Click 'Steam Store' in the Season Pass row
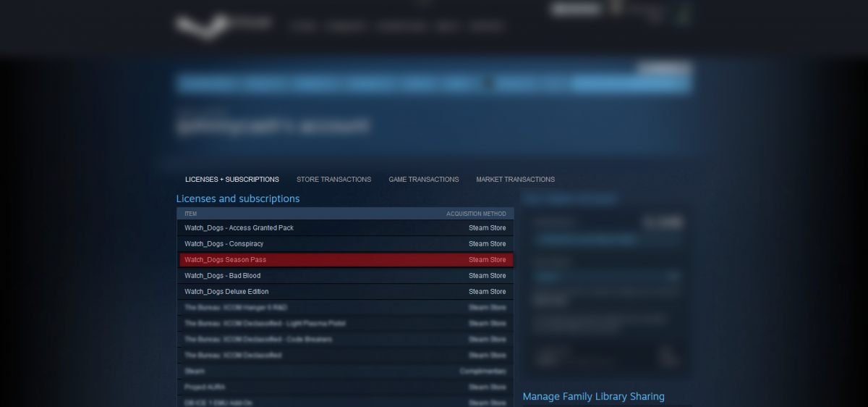The image size is (868, 407). tap(487, 260)
